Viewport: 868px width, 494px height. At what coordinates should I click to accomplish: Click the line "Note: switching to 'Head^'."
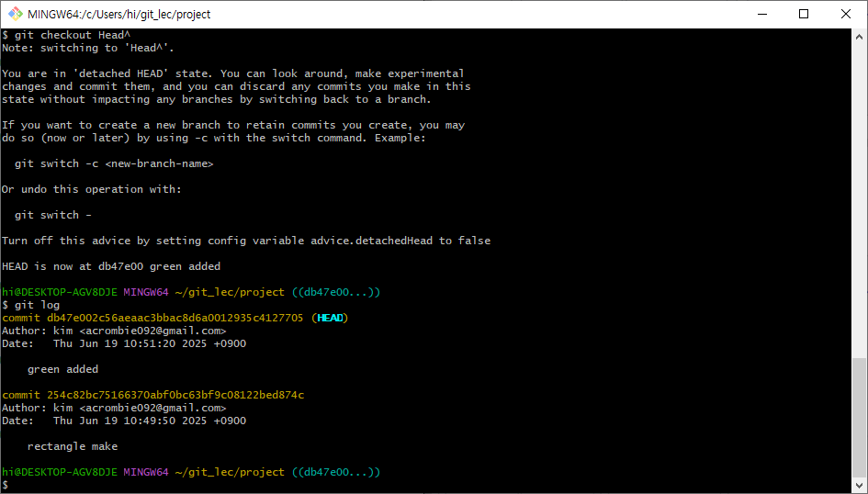(88, 48)
